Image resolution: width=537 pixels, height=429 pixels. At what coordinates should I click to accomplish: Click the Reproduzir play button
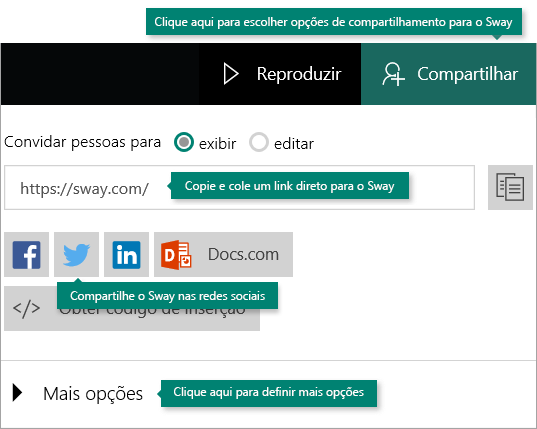click(x=280, y=74)
